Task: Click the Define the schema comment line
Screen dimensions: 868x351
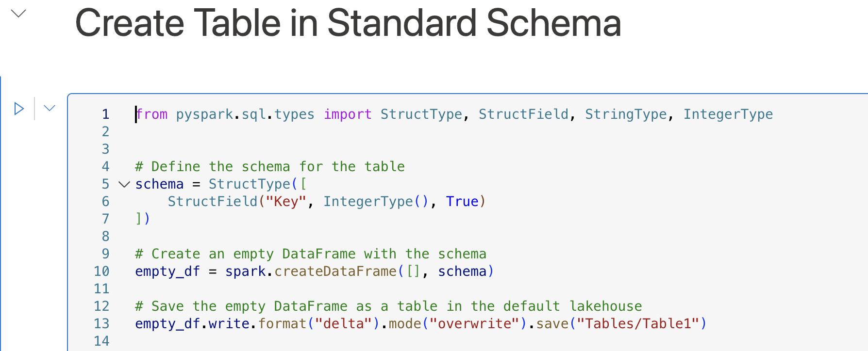Action: [x=270, y=167]
